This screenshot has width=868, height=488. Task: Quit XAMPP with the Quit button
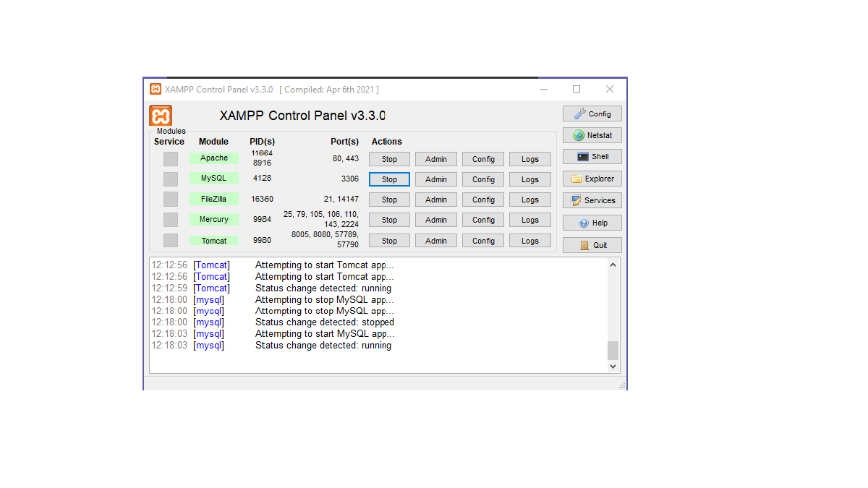click(x=592, y=245)
